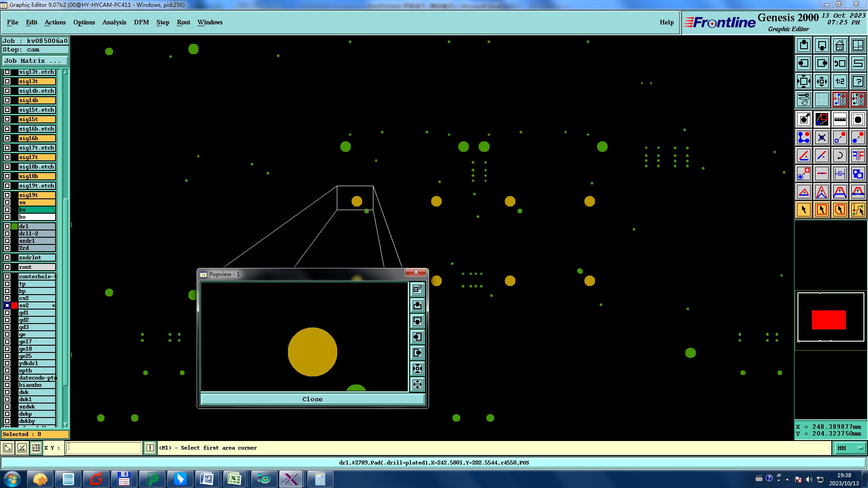Click the layer list scroll-up arrow
The width and height of the screenshot is (868, 488).
click(x=66, y=72)
